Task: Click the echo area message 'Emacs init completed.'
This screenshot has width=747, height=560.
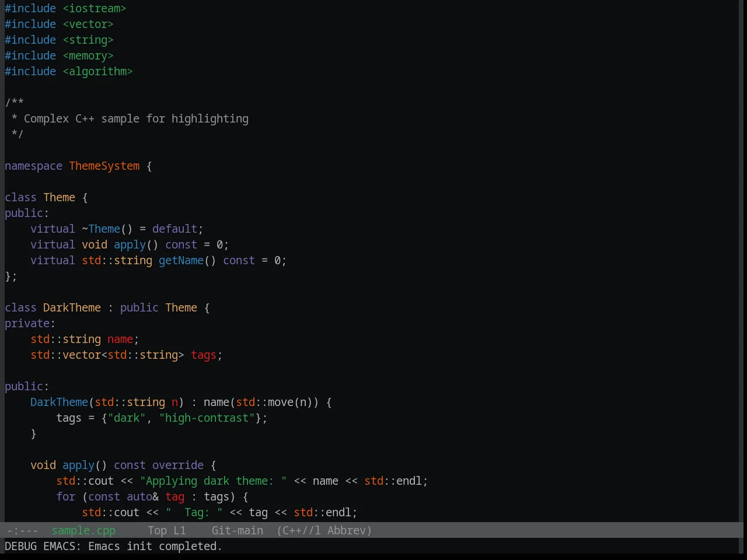Action: (x=155, y=546)
